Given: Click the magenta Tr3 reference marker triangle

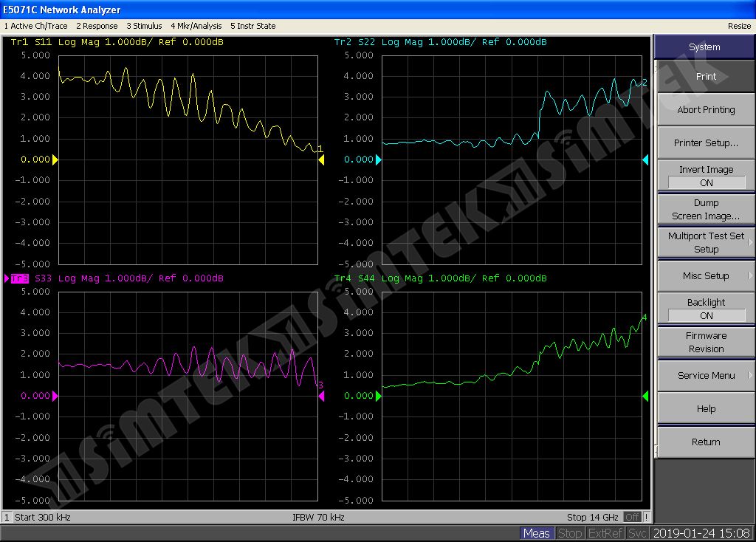Looking at the screenshot, I should [x=55, y=396].
